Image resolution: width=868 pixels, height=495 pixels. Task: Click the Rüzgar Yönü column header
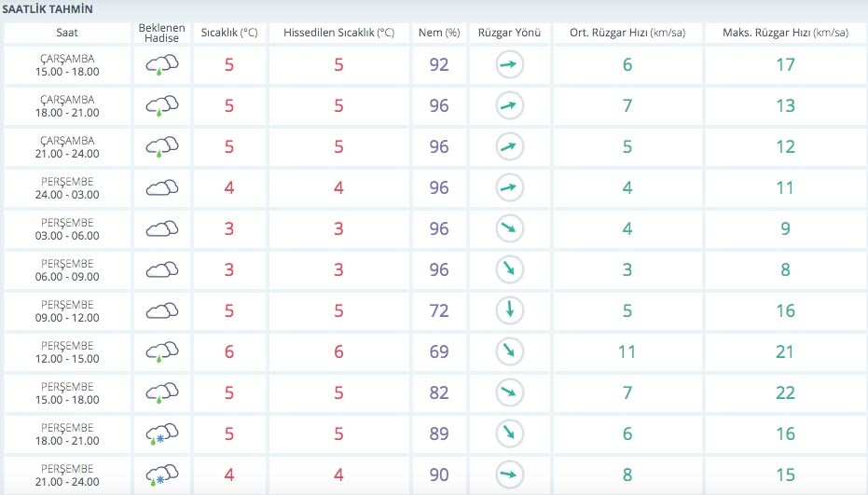click(x=509, y=33)
